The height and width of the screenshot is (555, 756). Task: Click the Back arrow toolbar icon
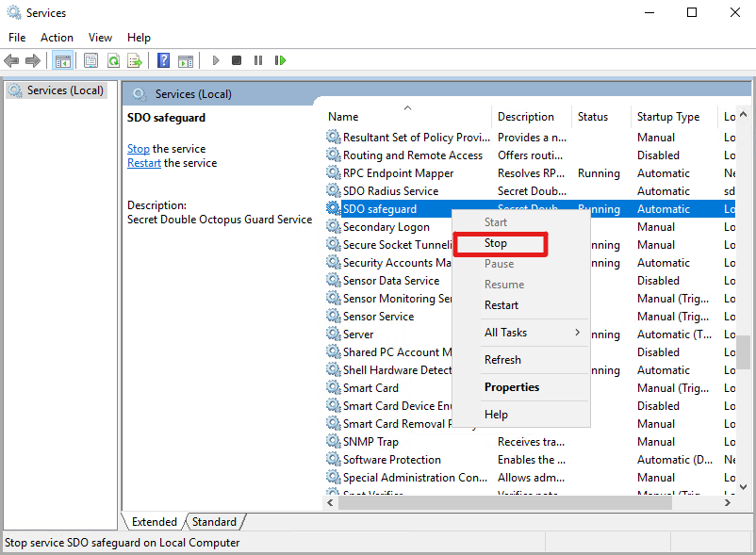[x=11, y=60]
